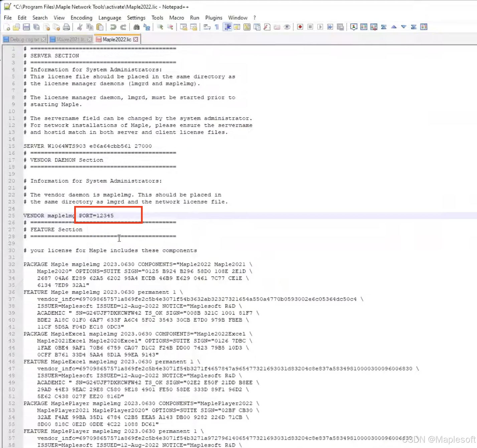Toggle synchronized vertical scrolling
The width and height of the screenshot is (477, 448).
tap(183, 27)
